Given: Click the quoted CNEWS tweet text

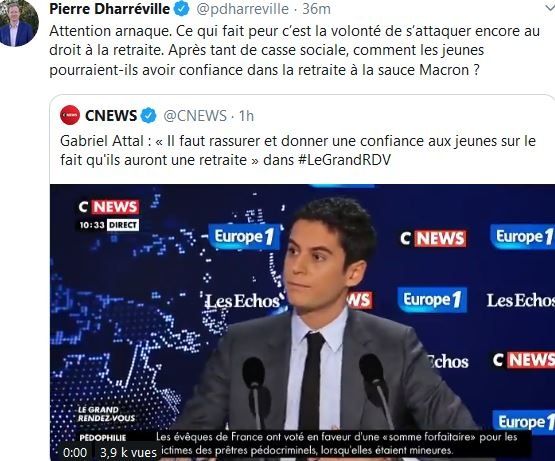Looking at the screenshot, I should tap(298, 150).
